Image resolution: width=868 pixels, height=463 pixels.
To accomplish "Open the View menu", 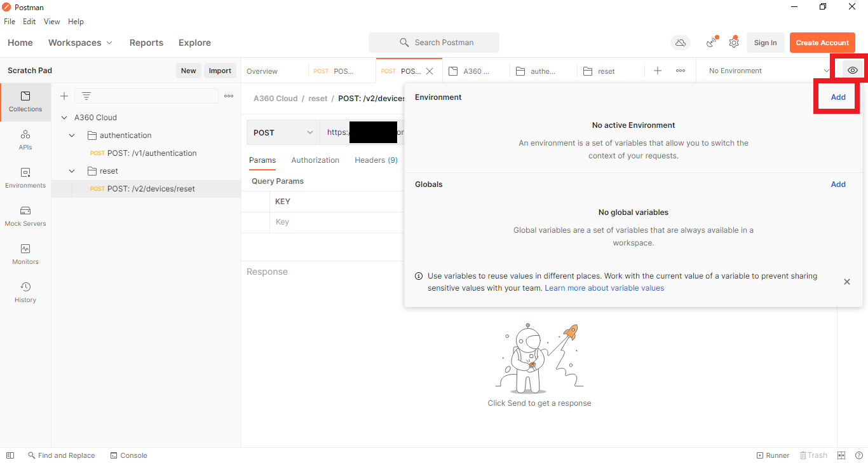I will [x=52, y=22].
